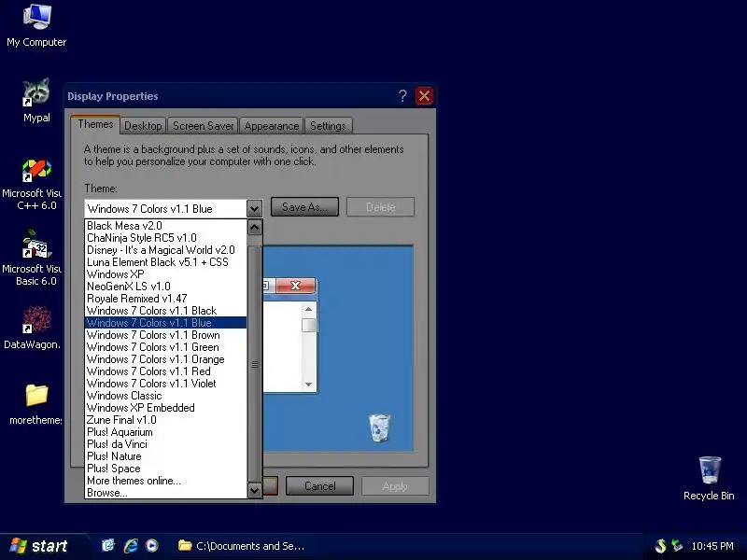Close the Display Properties dialog
Image resolution: width=747 pixels, height=560 pixels.
click(424, 96)
